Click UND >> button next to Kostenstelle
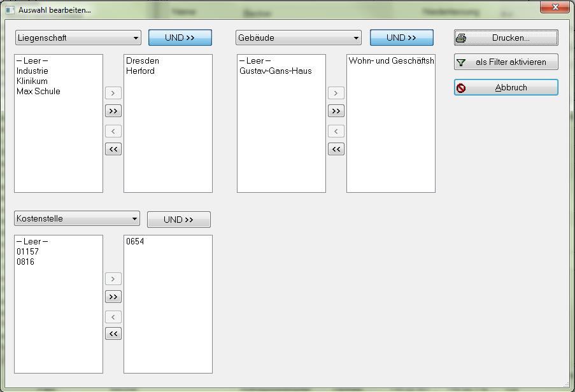Viewport: 575px width, 392px height. (178, 220)
